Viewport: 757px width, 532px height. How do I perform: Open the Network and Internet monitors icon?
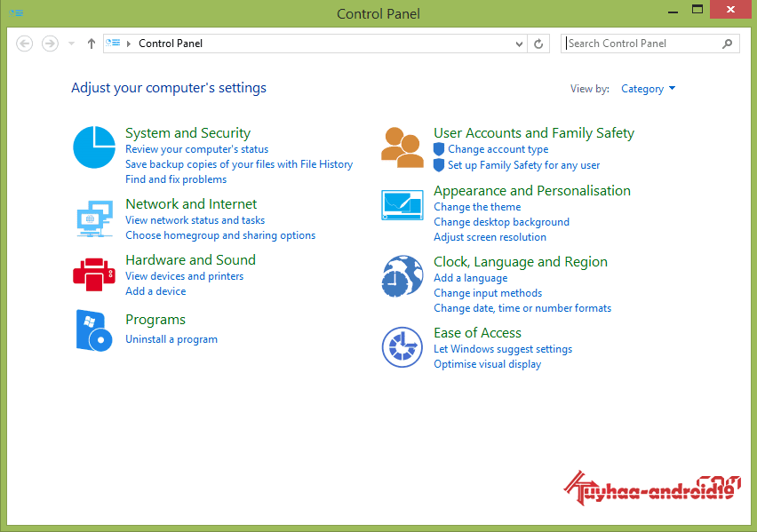tap(95, 218)
